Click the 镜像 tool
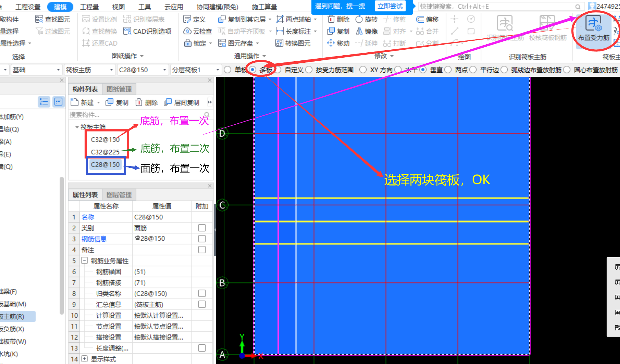This screenshot has height=364, width=620. pyautogui.click(x=367, y=31)
